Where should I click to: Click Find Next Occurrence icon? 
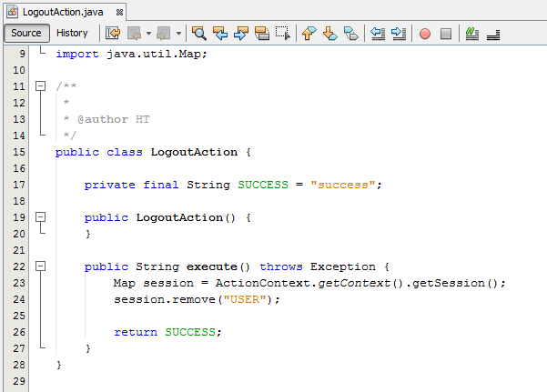241,34
